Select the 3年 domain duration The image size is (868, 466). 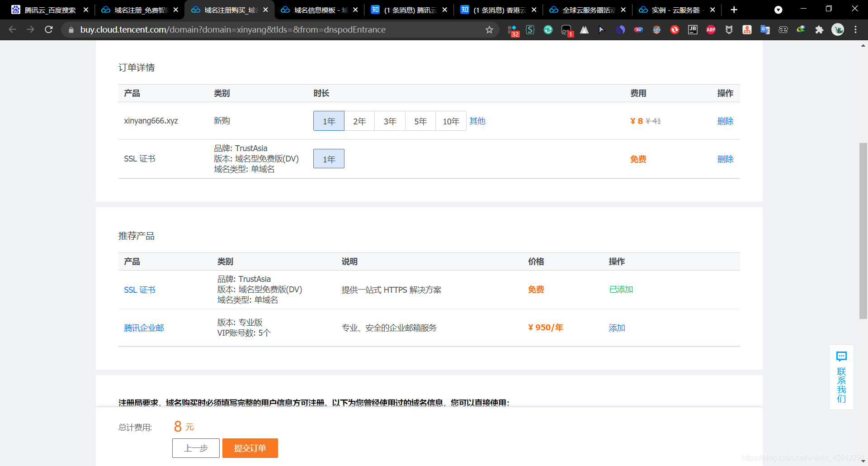click(390, 121)
